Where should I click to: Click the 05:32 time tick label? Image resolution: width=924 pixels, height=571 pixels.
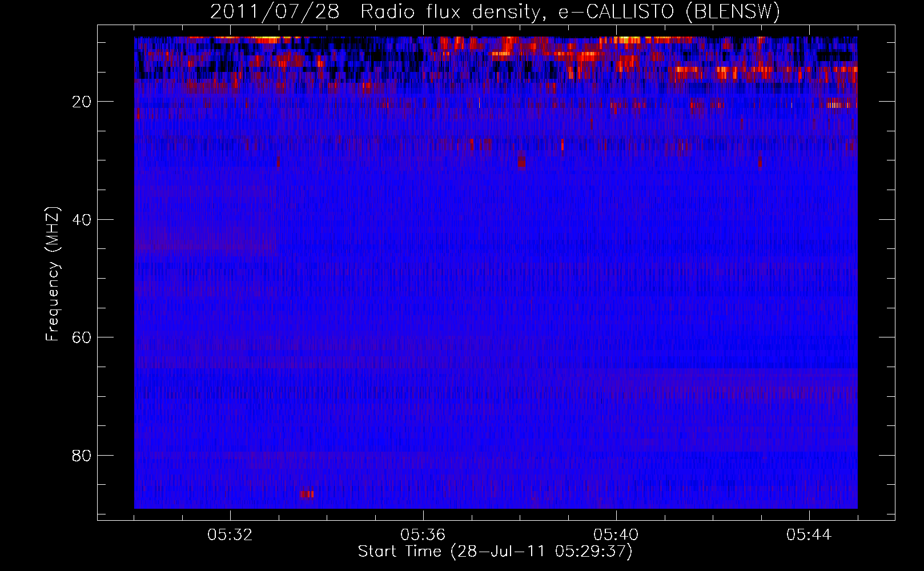(x=230, y=535)
